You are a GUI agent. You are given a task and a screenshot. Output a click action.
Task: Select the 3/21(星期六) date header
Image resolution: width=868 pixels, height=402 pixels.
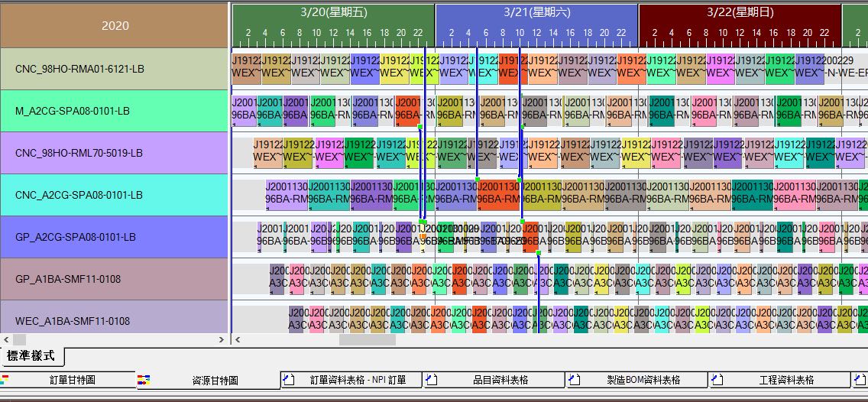click(536, 12)
